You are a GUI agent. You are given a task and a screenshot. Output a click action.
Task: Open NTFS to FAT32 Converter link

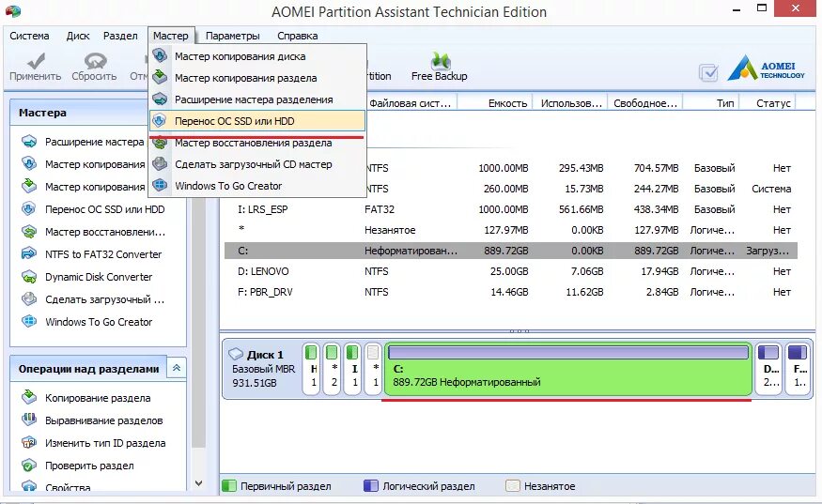[x=103, y=254]
